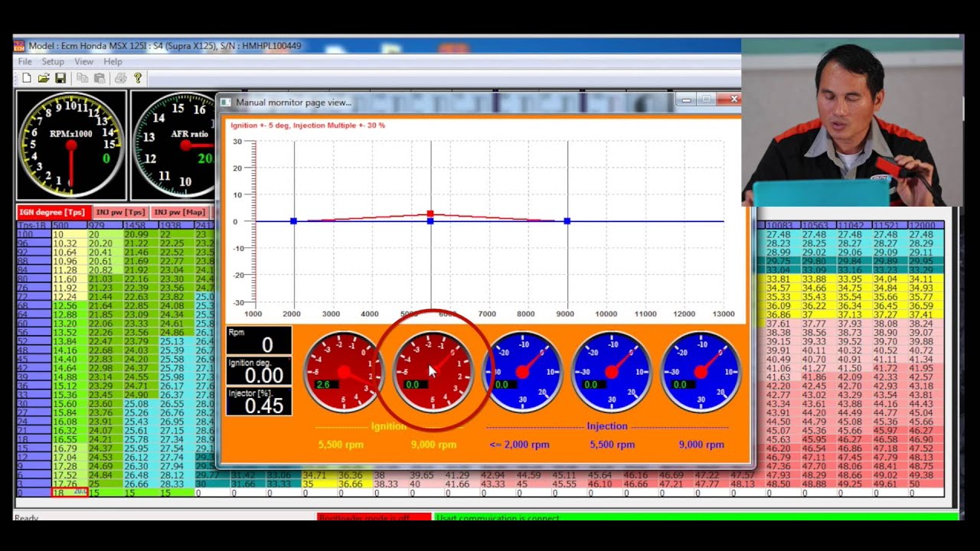Adjust the Ignition 5,500 rpm red dial
Image resolution: width=980 pixels, height=551 pixels.
tap(344, 372)
